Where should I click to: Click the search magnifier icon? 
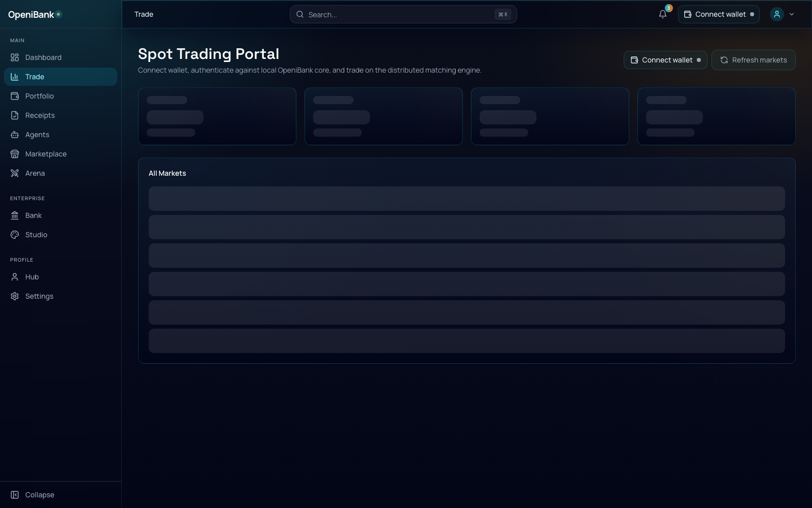(299, 14)
